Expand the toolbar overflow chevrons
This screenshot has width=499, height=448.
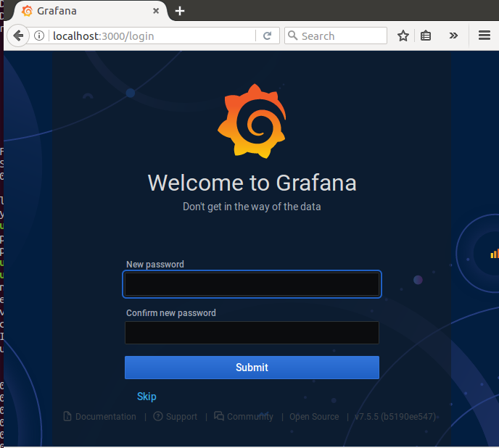pos(453,36)
